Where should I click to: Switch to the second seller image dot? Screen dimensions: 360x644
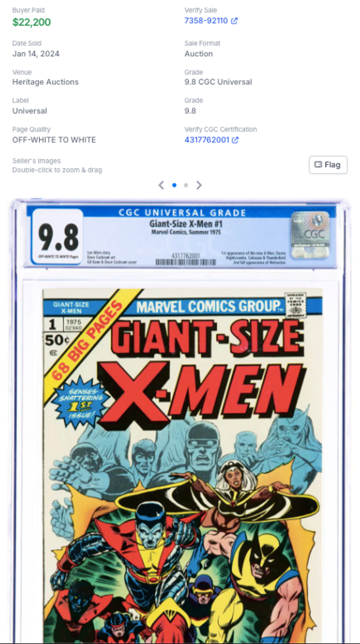pos(186,185)
